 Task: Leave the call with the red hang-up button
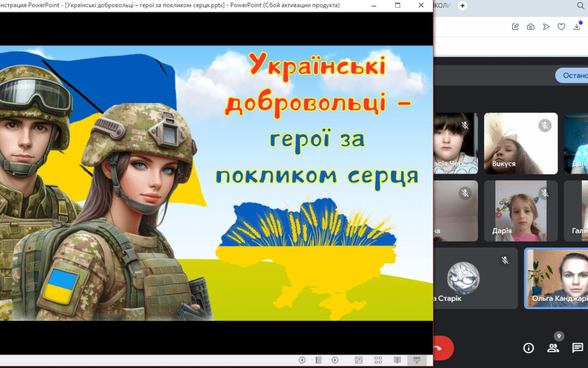pos(443,348)
